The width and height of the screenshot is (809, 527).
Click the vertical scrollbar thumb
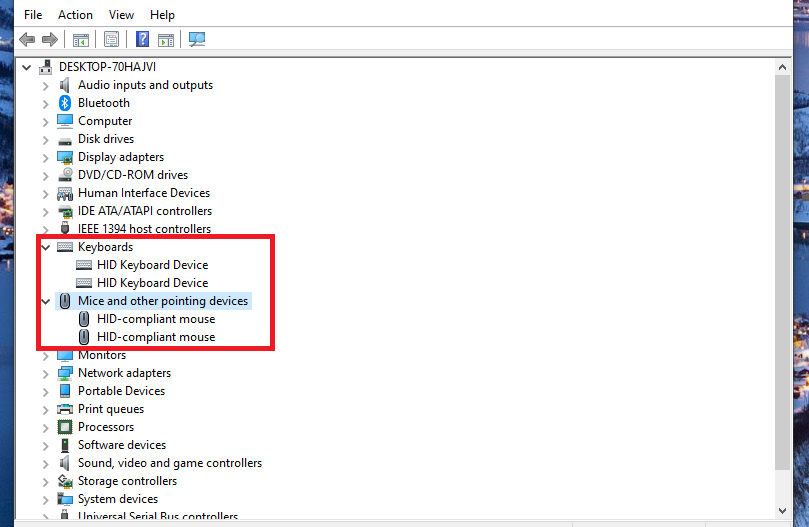782,273
